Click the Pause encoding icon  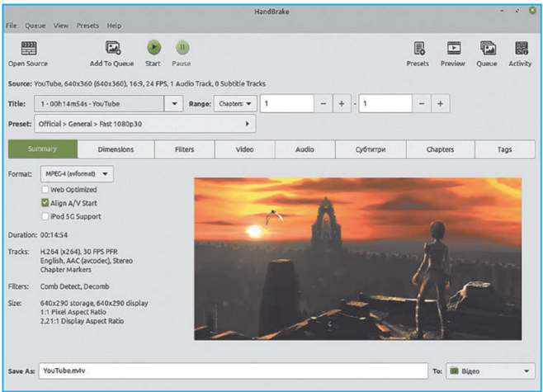pyautogui.click(x=182, y=49)
